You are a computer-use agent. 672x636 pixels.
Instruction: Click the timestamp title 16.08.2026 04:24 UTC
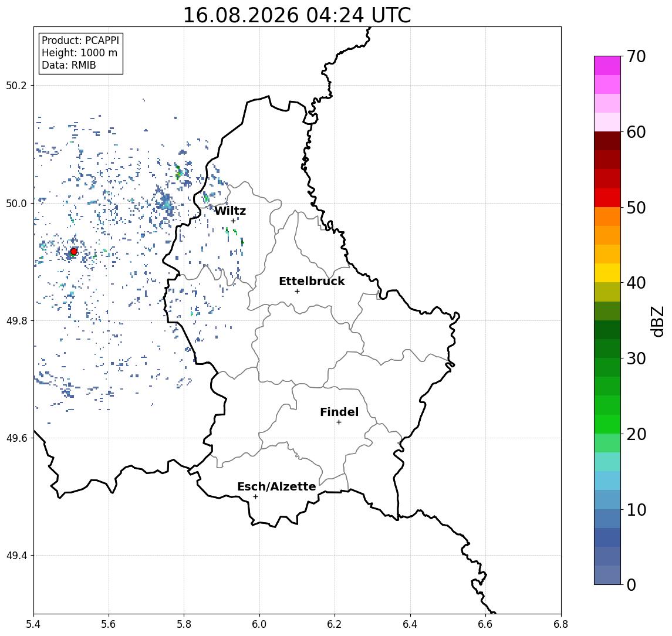tap(297, 15)
